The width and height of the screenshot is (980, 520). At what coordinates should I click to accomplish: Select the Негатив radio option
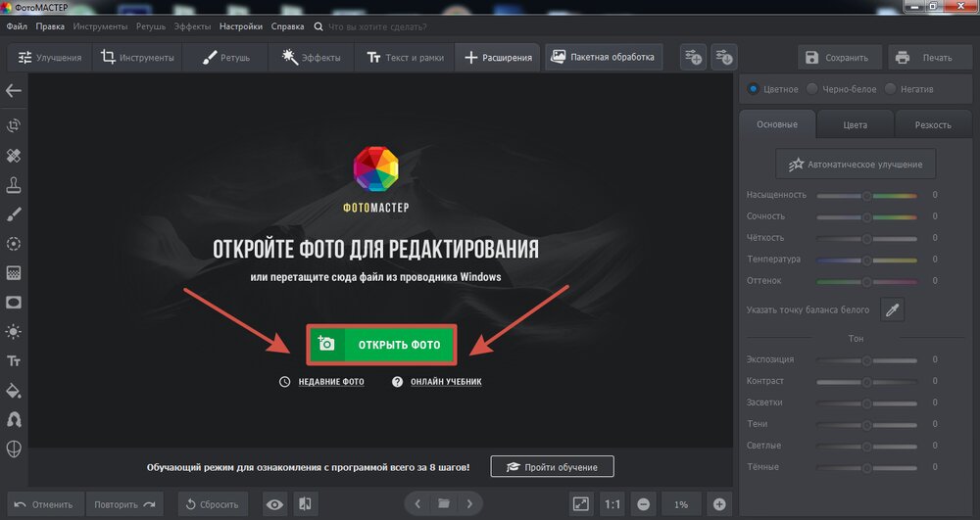(891, 89)
